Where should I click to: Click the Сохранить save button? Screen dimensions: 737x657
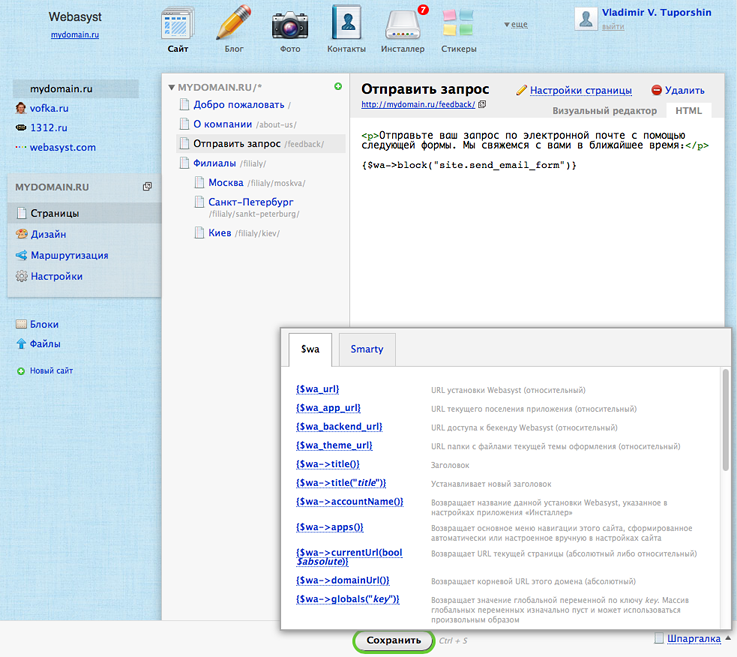click(393, 640)
